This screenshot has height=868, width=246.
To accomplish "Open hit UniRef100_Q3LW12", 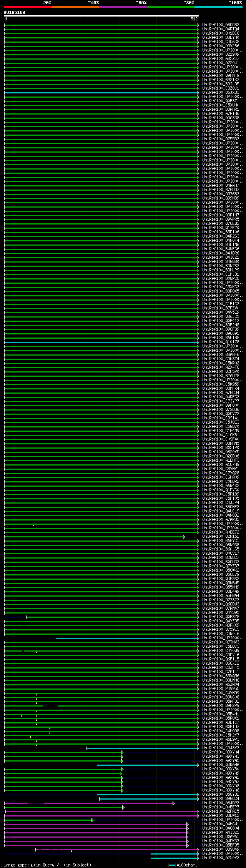I will coord(221,816).
